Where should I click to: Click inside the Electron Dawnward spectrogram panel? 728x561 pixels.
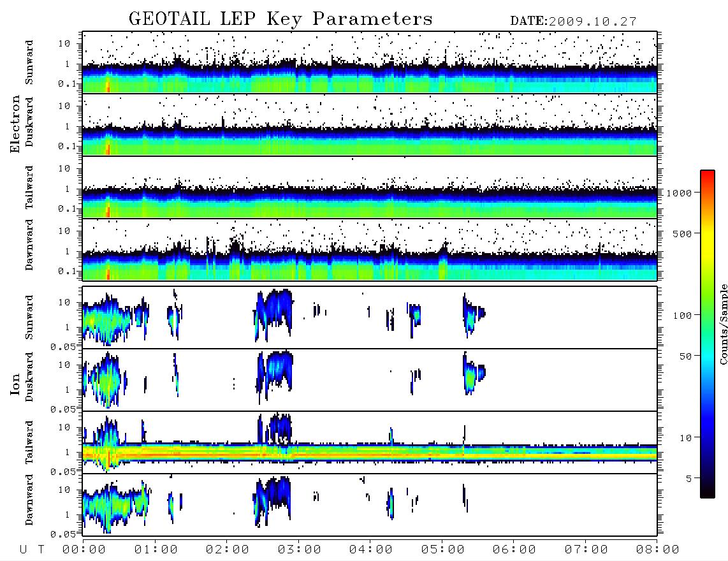click(370, 249)
